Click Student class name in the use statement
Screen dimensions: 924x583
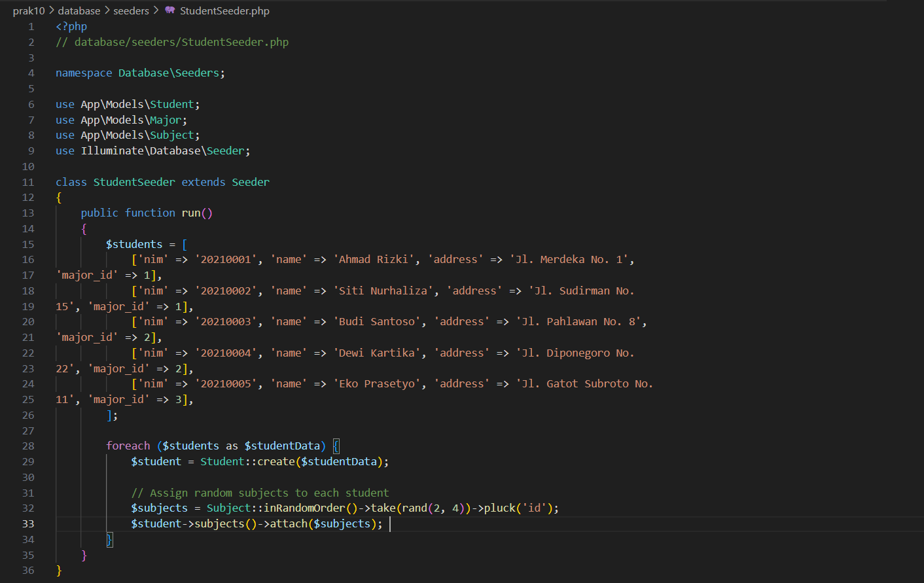pyautogui.click(x=172, y=105)
